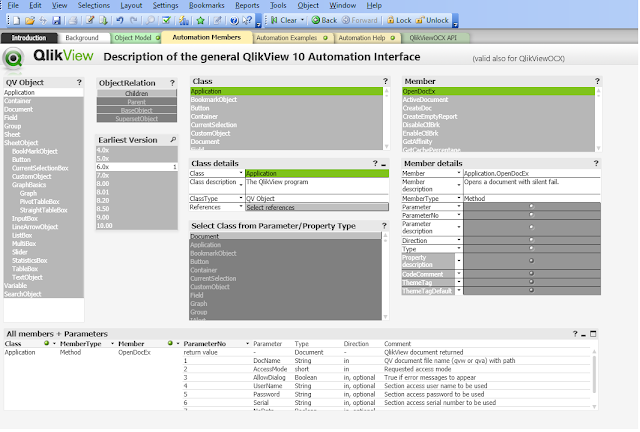Switch to the Introduction tab
This screenshot has width=640, height=432.
[29, 38]
